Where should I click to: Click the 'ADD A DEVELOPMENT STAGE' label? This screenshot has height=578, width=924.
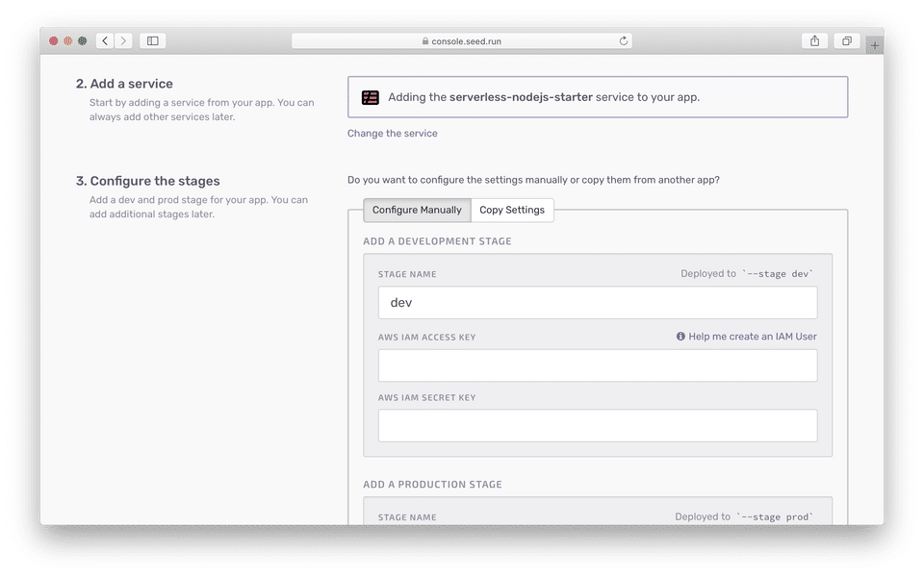click(437, 241)
